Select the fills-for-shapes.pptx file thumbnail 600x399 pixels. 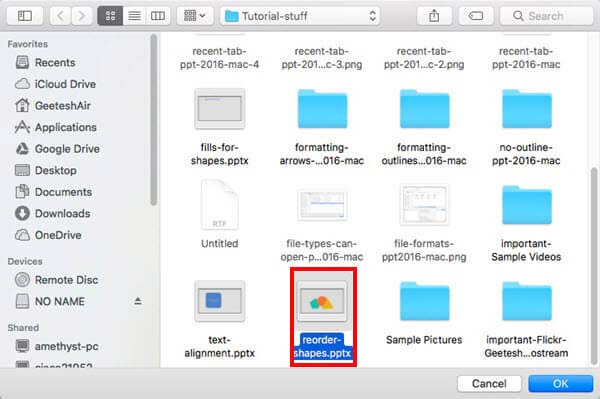[220, 109]
